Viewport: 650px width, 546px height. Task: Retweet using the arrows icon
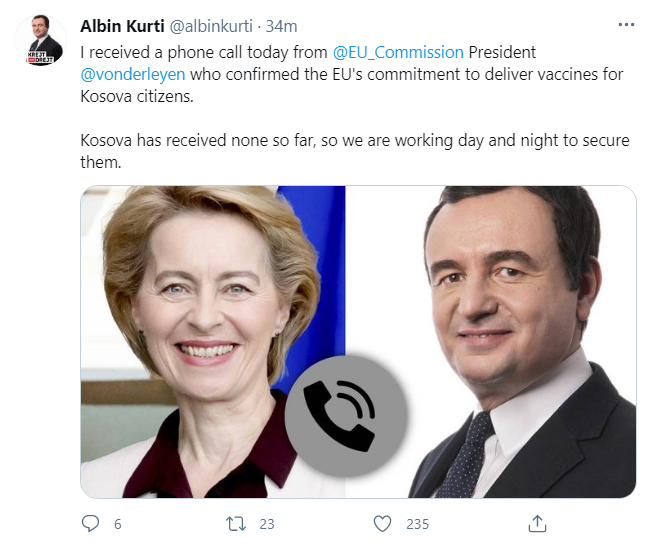coord(237,523)
